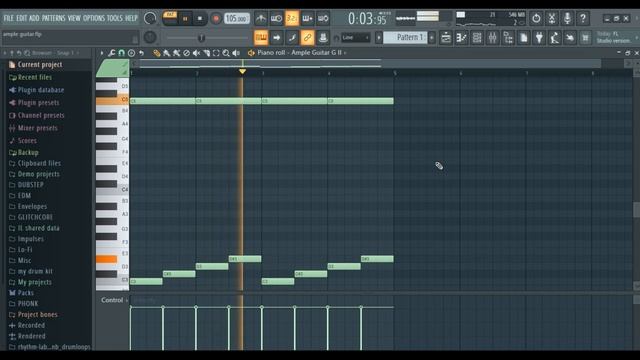This screenshot has height=360, width=640.
Task: Open the Mixer view icon
Action: [492, 38]
